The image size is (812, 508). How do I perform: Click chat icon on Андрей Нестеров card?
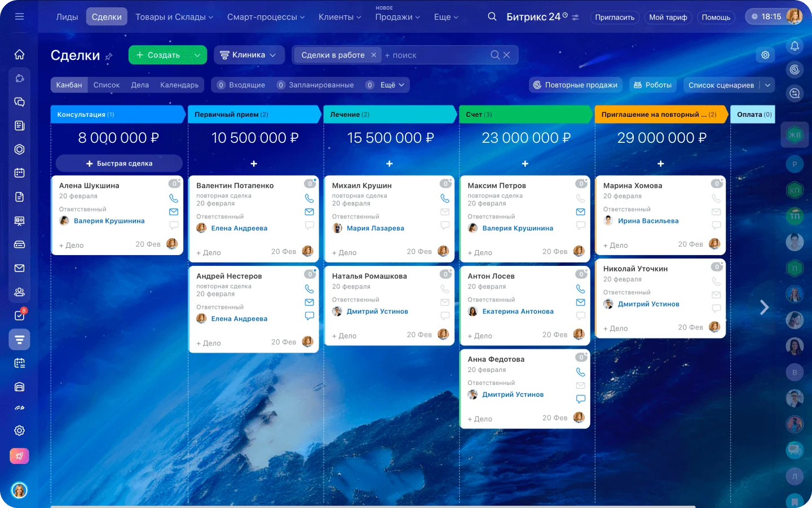click(309, 316)
